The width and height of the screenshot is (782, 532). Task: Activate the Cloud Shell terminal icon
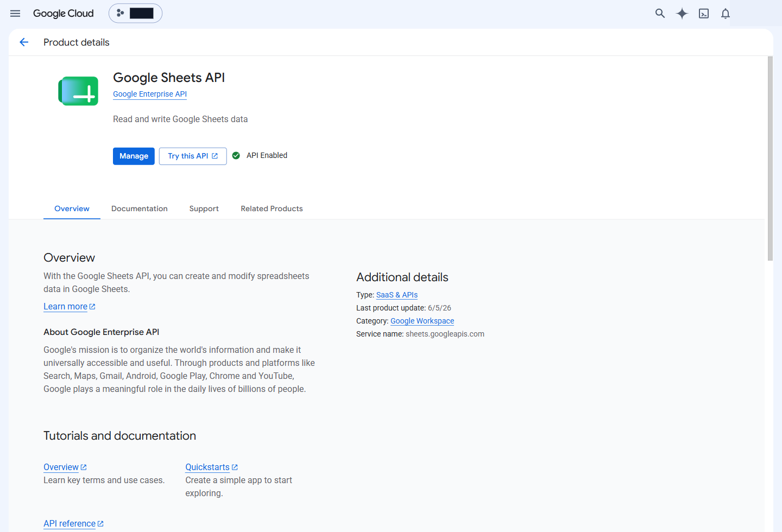704,14
